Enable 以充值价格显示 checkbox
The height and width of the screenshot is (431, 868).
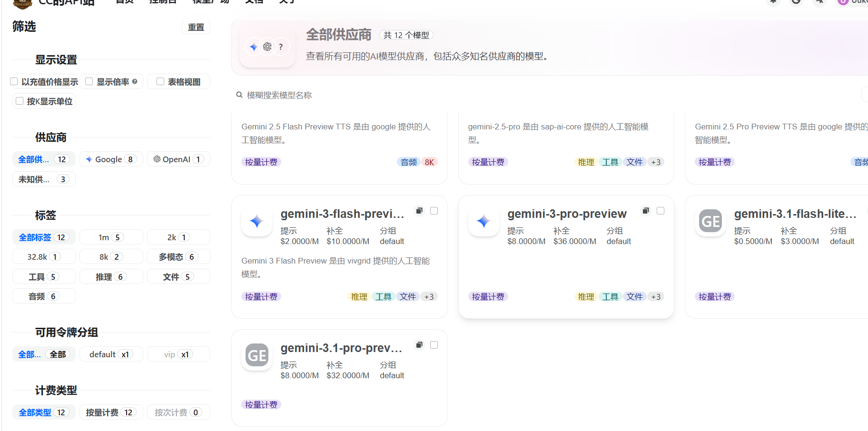[x=14, y=81]
